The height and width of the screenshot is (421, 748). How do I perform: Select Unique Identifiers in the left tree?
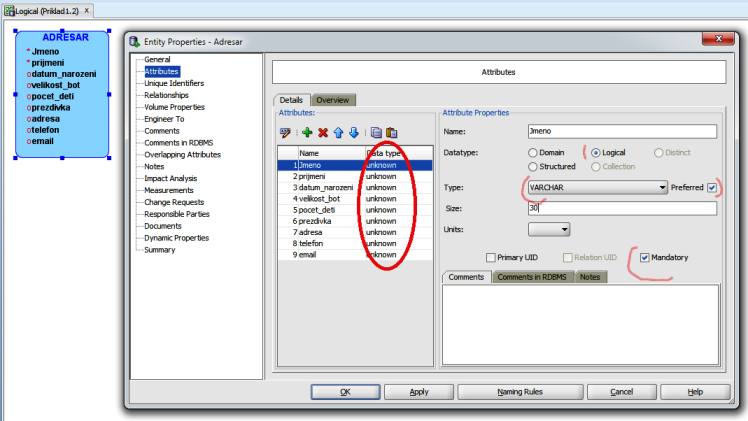point(174,83)
